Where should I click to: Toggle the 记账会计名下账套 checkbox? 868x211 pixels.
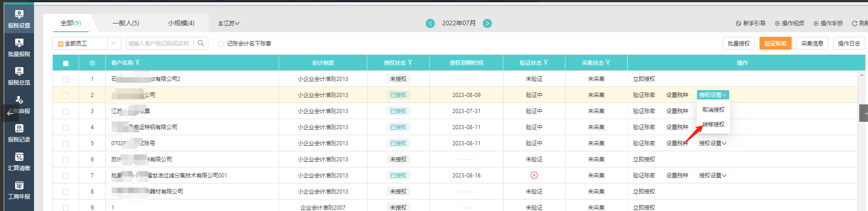[221, 44]
